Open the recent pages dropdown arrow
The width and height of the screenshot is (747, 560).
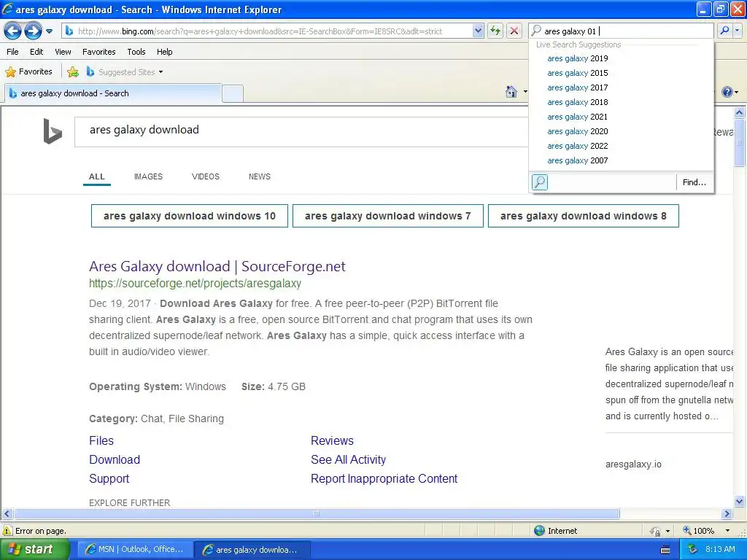[49, 31]
